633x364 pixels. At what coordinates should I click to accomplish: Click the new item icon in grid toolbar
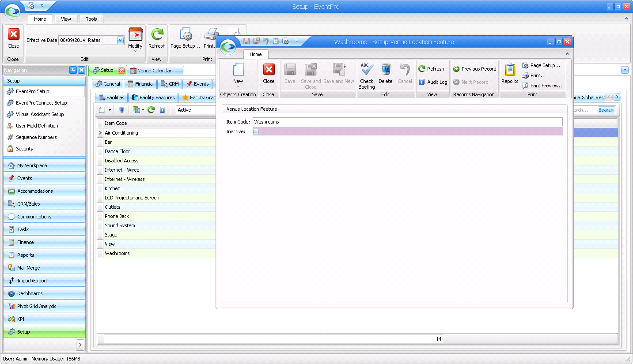[x=102, y=110]
